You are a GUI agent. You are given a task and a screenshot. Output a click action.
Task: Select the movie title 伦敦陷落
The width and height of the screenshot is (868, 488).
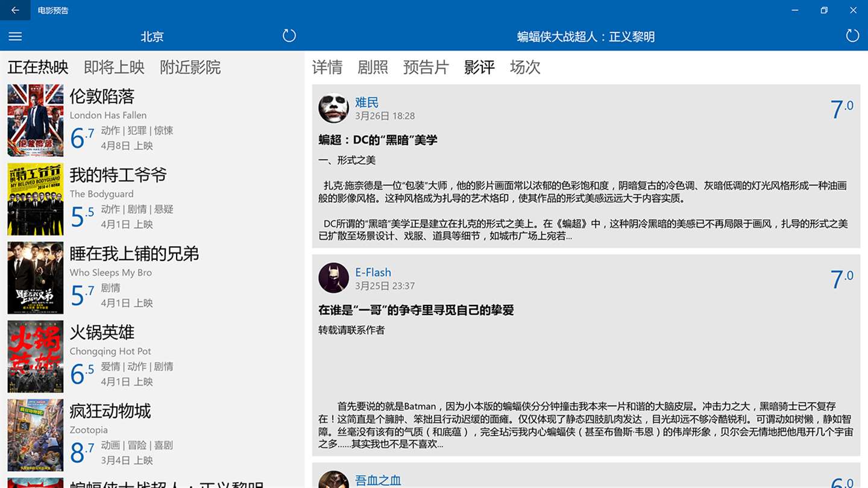[102, 96]
